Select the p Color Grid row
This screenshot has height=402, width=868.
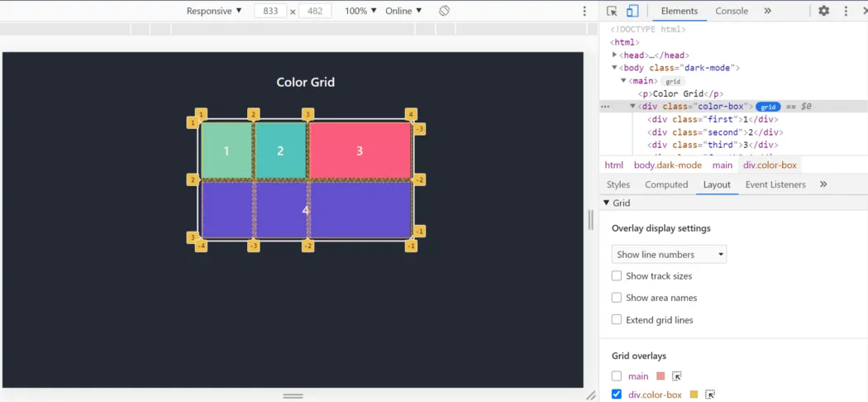(x=680, y=94)
